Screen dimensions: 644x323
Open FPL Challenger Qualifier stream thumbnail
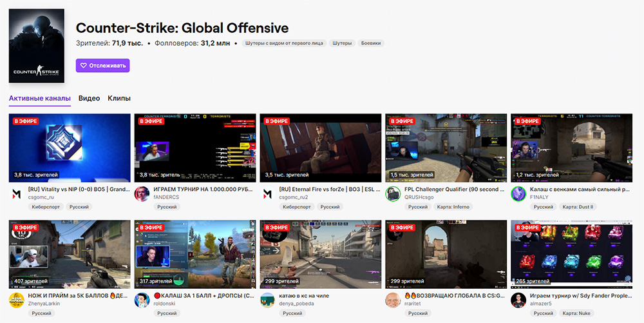446,148
